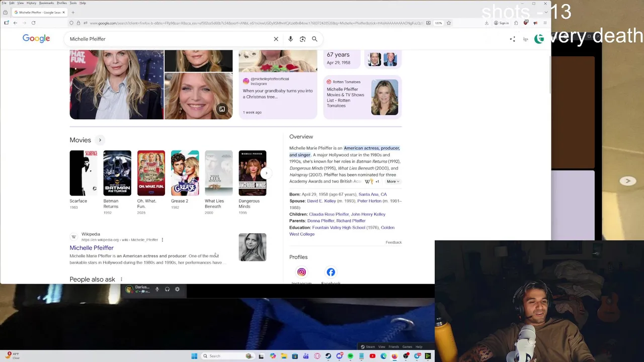Expand the Movies section arrow
The width and height of the screenshot is (644, 362).
click(100, 140)
